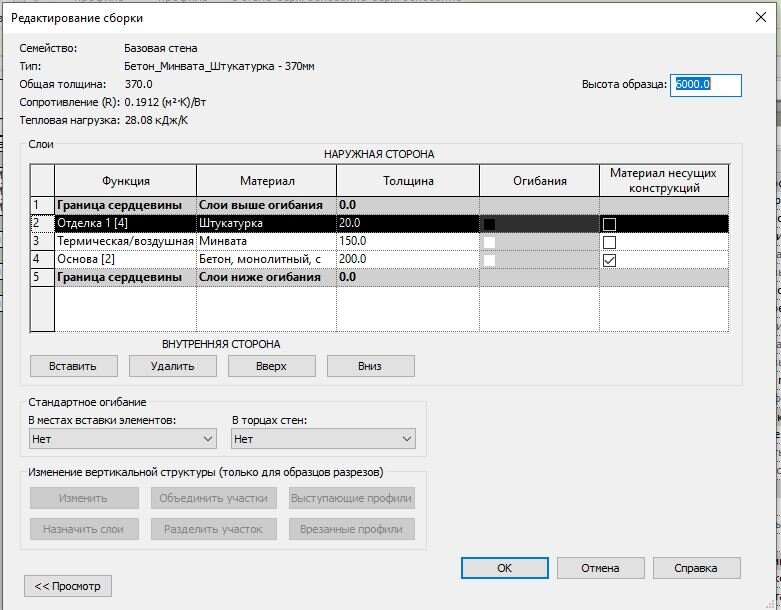Viewport: 781px width, 610px height.
Task: Toggle Огибания checkbox in Минвата row
Action: coord(490,242)
